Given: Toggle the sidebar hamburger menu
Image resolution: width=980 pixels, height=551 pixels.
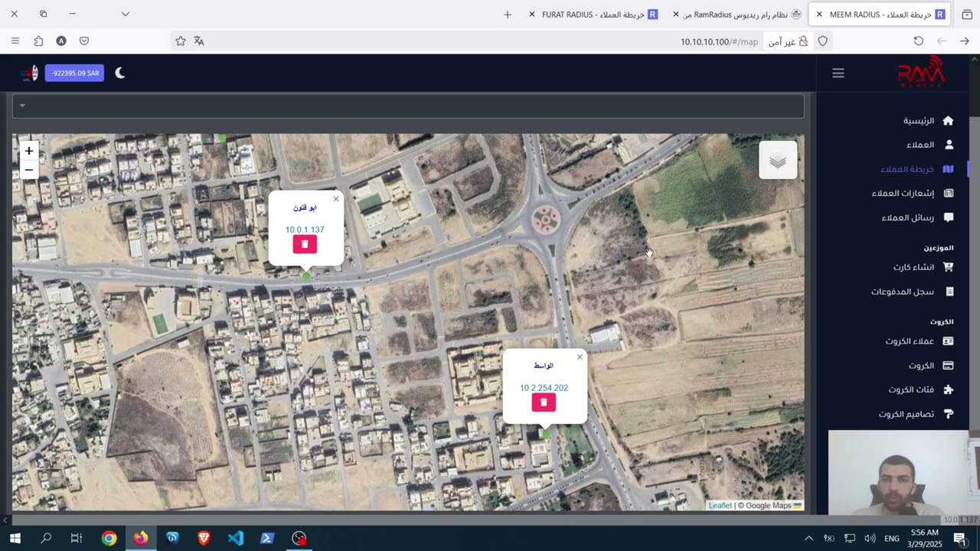Looking at the screenshot, I should coord(838,73).
